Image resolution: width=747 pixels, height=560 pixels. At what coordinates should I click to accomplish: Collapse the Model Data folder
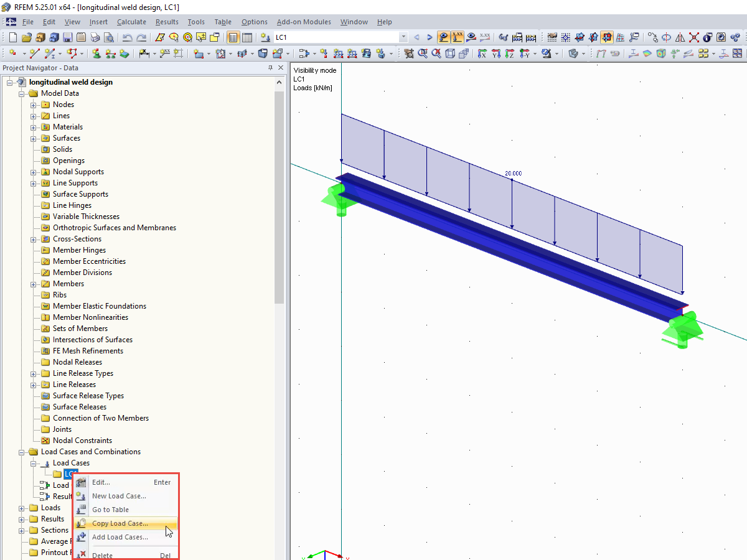click(x=21, y=93)
